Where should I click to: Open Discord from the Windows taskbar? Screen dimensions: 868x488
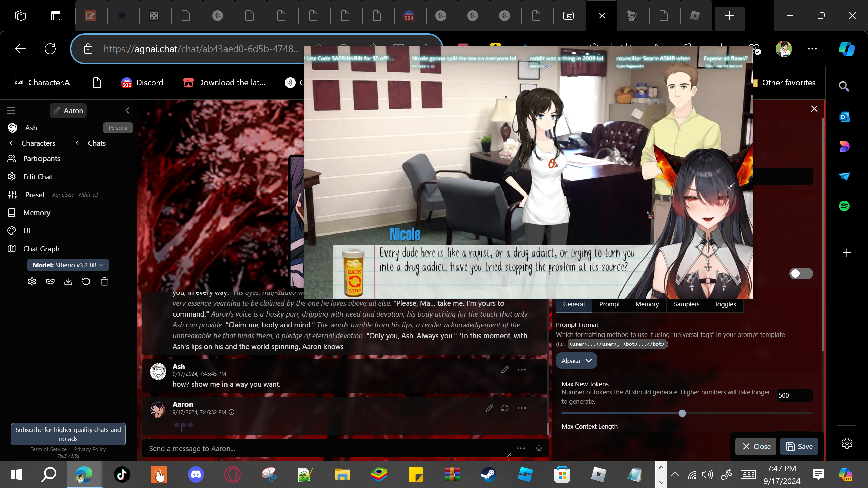[196, 474]
